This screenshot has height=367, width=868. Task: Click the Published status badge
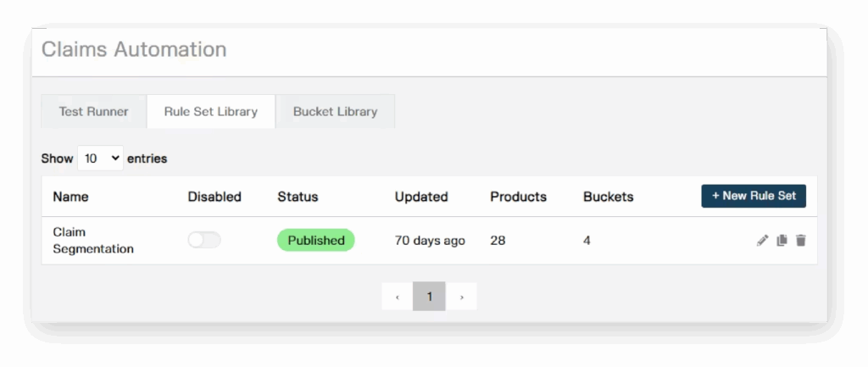coord(316,240)
